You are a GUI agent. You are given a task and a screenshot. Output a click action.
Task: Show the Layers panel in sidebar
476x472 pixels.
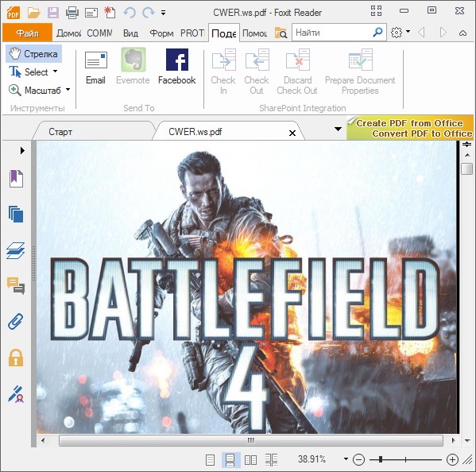coord(15,250)
